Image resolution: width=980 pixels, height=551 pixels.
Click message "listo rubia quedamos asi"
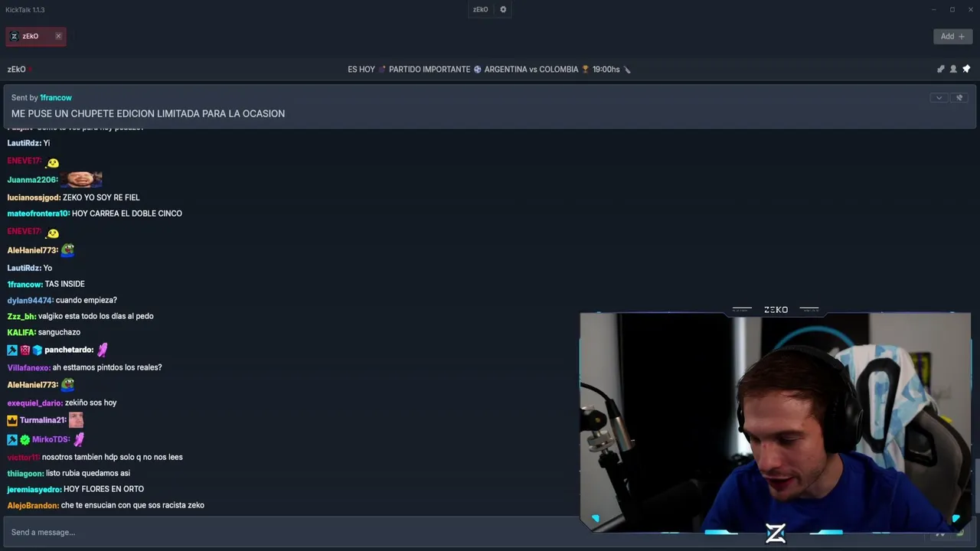[88, 473]
